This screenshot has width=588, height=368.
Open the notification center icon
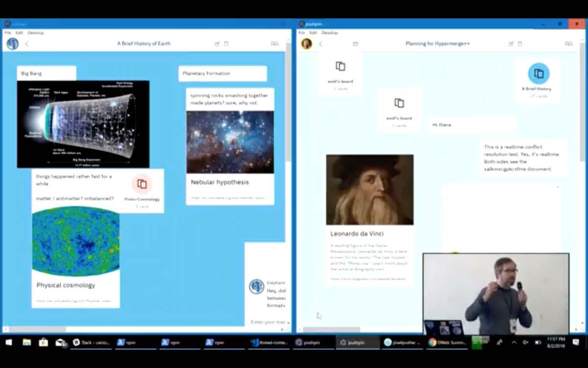[x=576, y=342]
